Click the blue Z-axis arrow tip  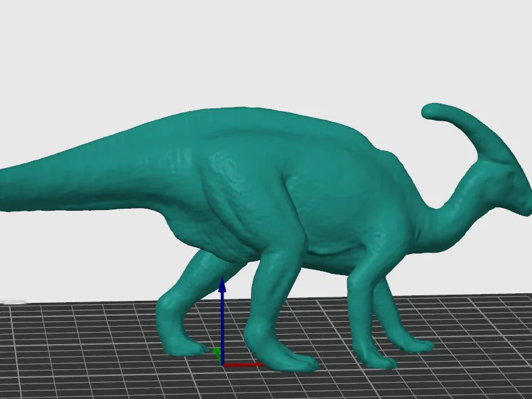222,285
